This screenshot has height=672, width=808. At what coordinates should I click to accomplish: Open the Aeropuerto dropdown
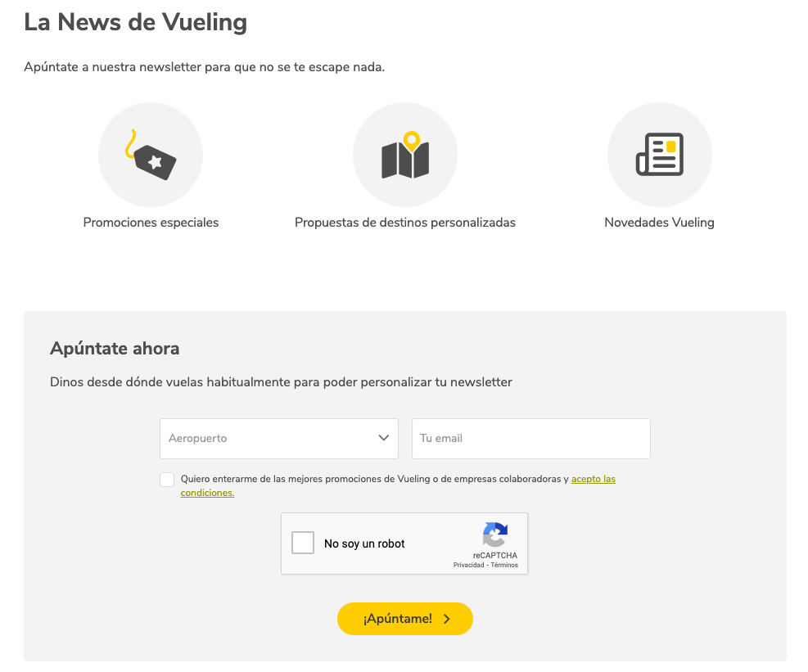click(279, 439)
